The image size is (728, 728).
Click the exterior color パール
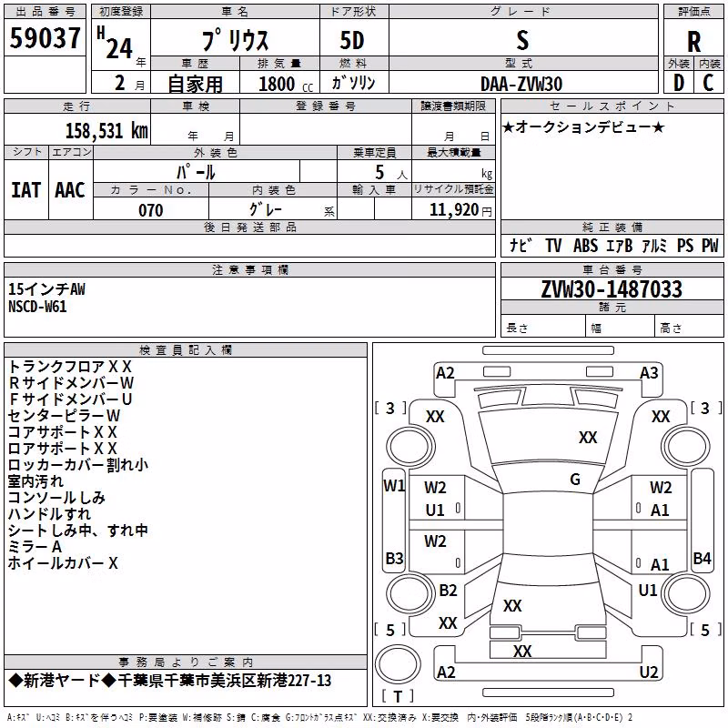pyautogui.click(x=196, y=172)
